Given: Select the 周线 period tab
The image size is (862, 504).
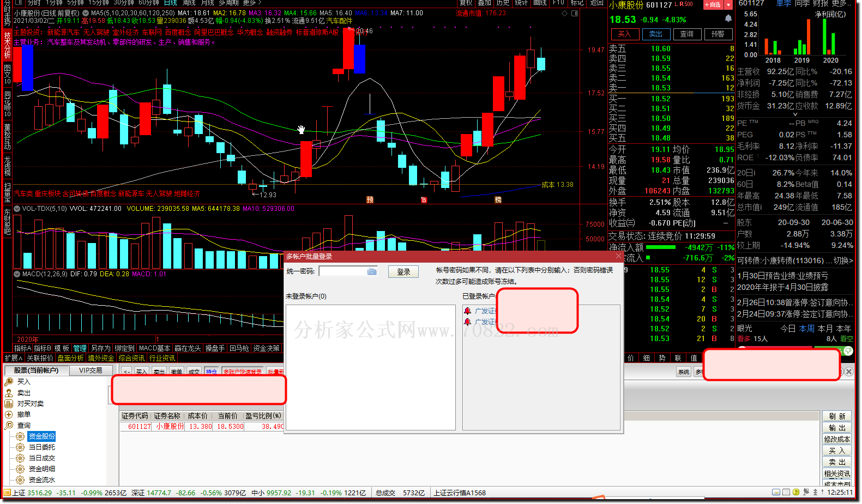Looking at the screenshot, I should [x=189, y=3].
